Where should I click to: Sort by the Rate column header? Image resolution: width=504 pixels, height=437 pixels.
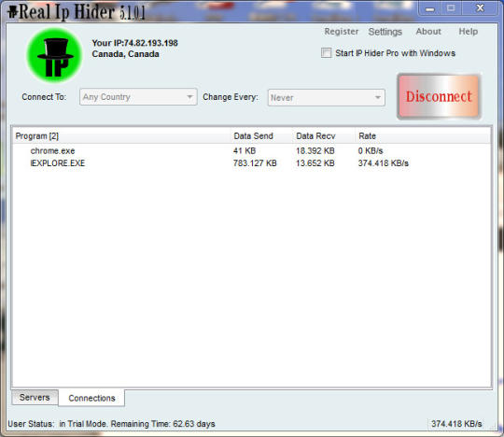[367, 136]
